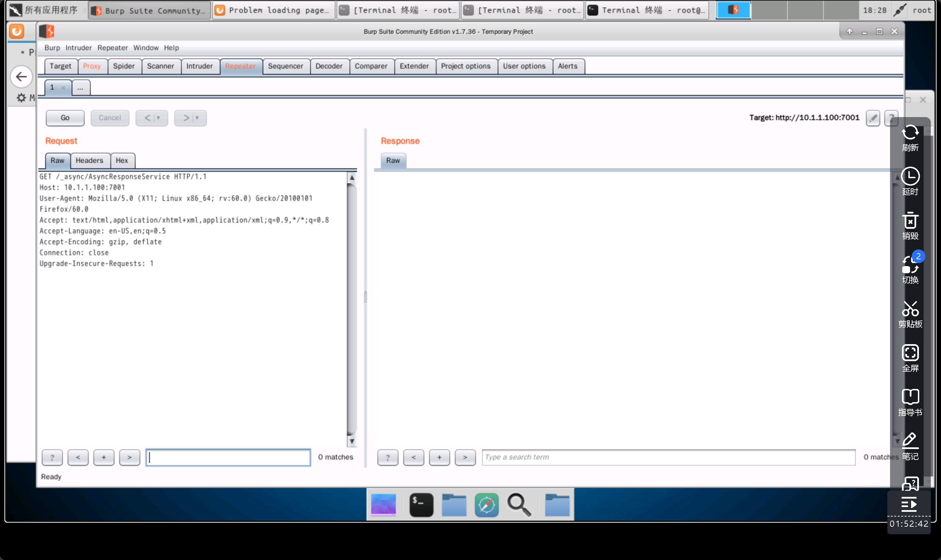The image size is (941, 560).
Task: Click the request search input field
Action: (x=228, y=458)
